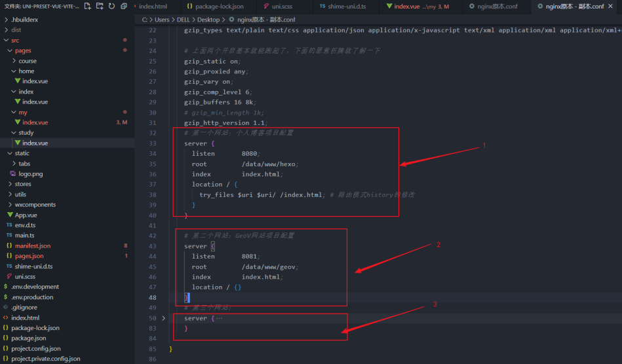
Task: Switch to the package-lock.json tab
Action: 219,7
